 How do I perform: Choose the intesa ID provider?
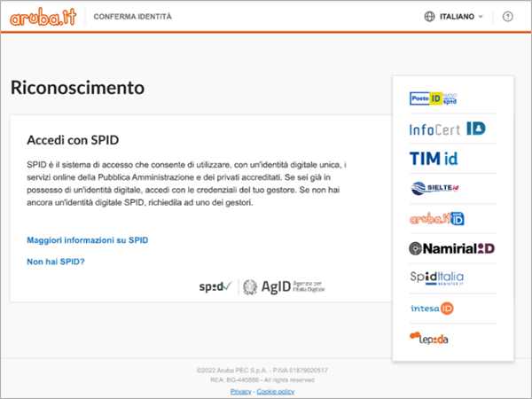[x=432, y=308]
